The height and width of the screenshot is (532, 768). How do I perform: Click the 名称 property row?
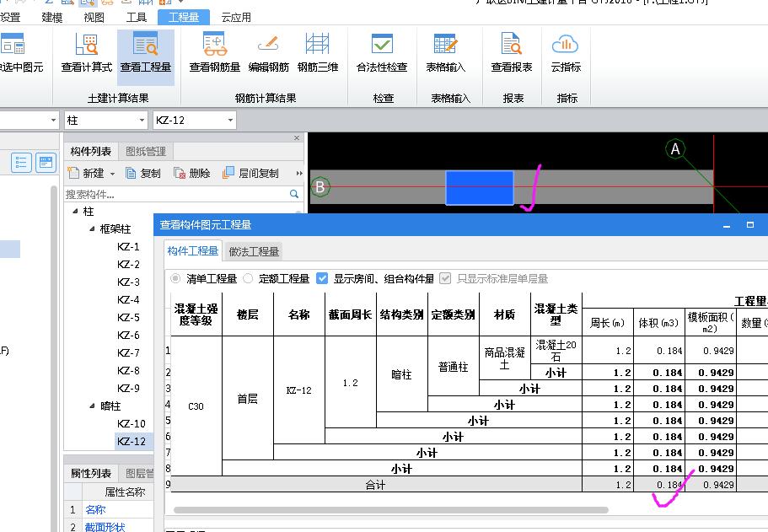click(109, 509)
